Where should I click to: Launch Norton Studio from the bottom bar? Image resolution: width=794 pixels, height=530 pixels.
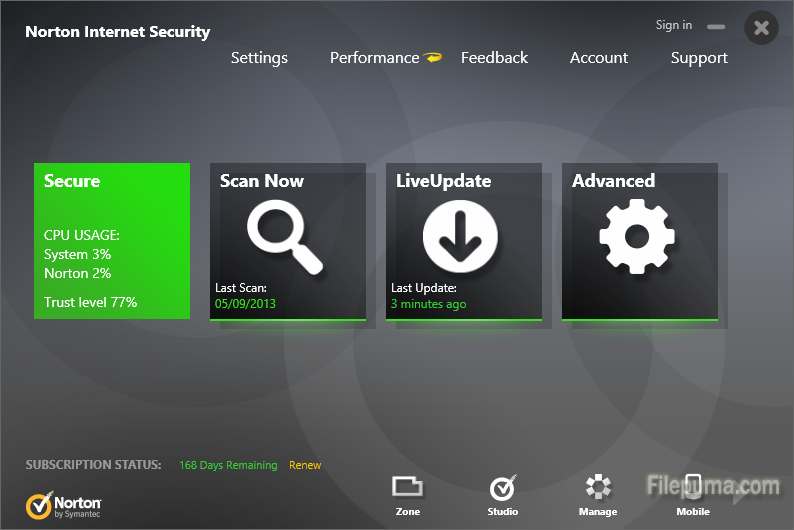(x=502, y=488)
